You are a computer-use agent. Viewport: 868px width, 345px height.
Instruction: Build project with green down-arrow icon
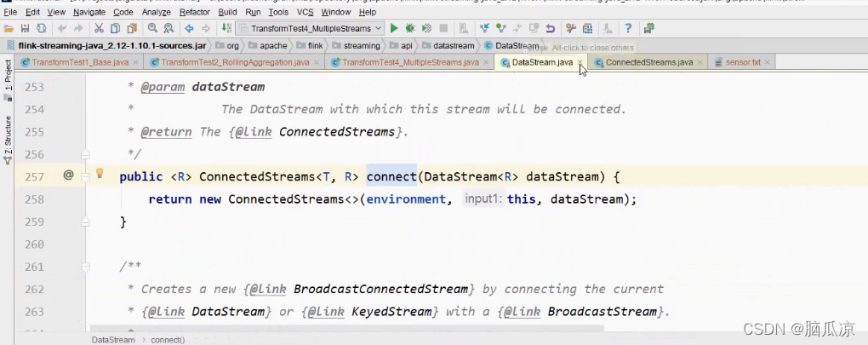tap(226, 28)
